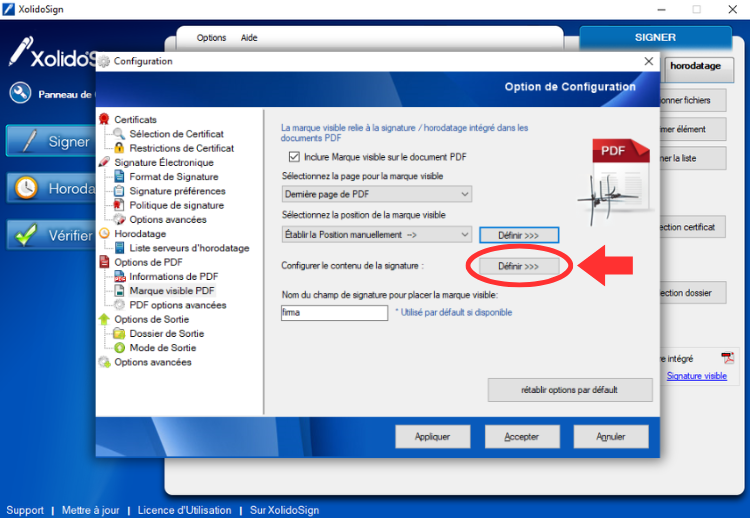Click the padlock icon beside Restrictions de Certificat
The height and width of the screenshot is (518, 750).
pyautogui.click(x=119, y=148)
